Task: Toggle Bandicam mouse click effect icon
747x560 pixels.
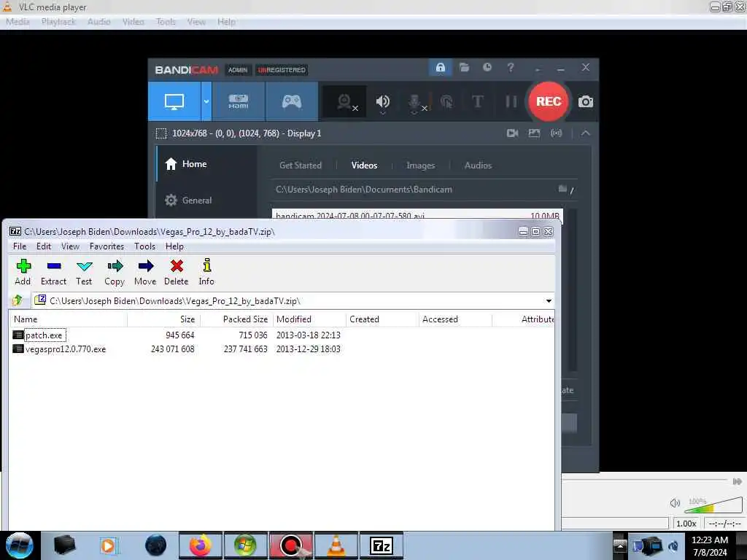Action: (x=446, y=101)
